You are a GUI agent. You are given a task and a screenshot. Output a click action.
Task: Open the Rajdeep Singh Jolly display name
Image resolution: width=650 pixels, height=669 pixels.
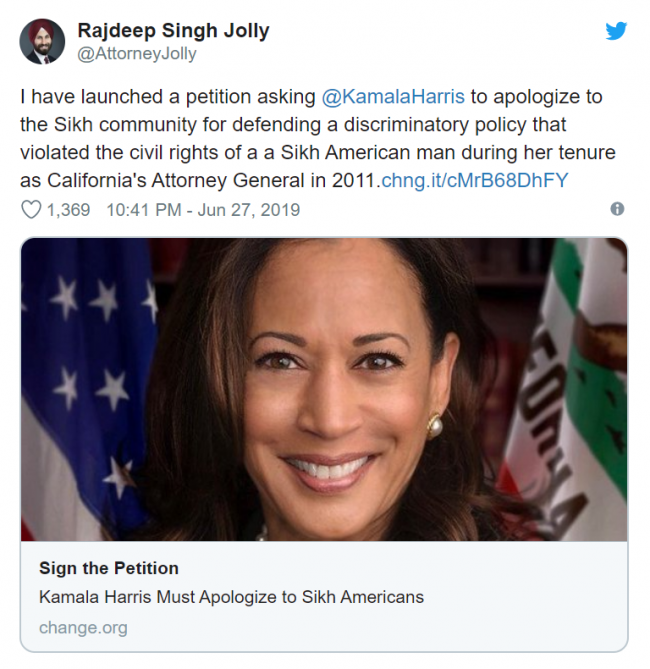173,31
